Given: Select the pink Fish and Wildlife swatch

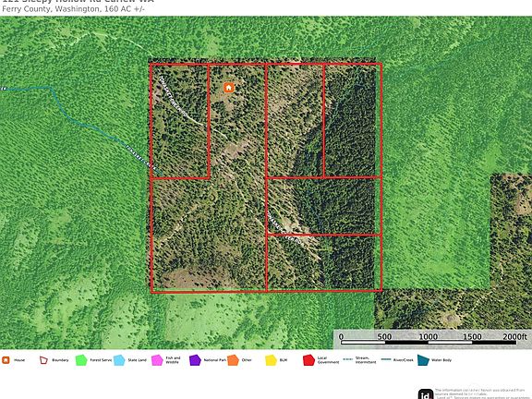Looking at the screenshot, I should [x=157, y=360].
